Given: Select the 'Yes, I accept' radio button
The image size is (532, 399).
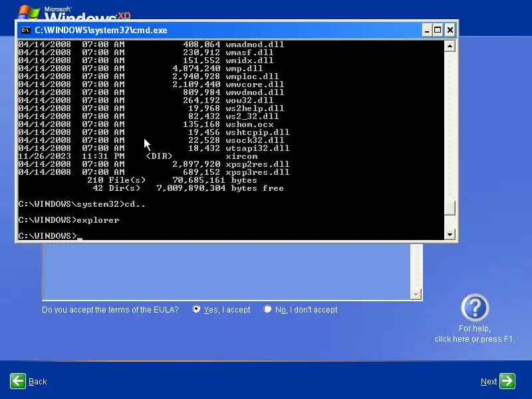Looking at the screenshot, I should (196, 309).
